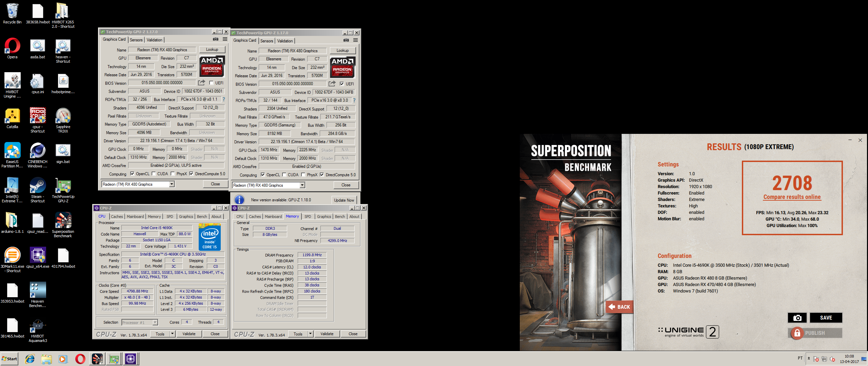Open Windows Explorer folder on taskbar
Screen dimensions: 868x366
(x=46, y=359)
